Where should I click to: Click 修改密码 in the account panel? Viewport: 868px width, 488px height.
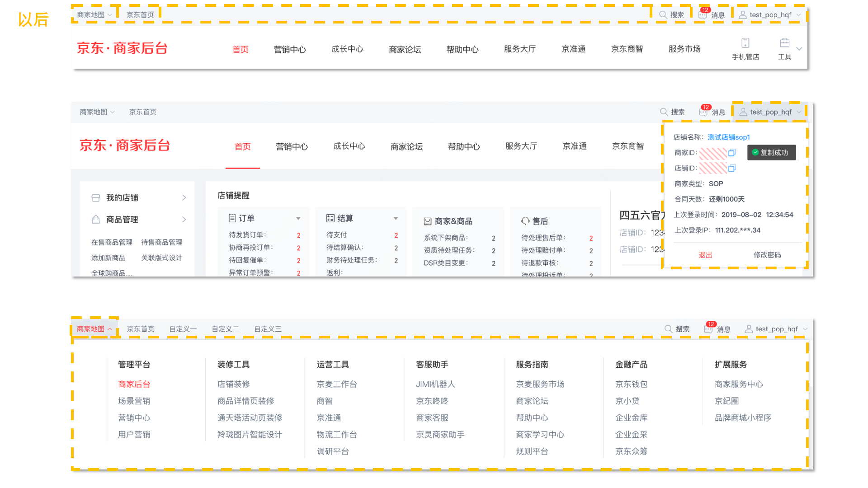click(x=767, y=255)
